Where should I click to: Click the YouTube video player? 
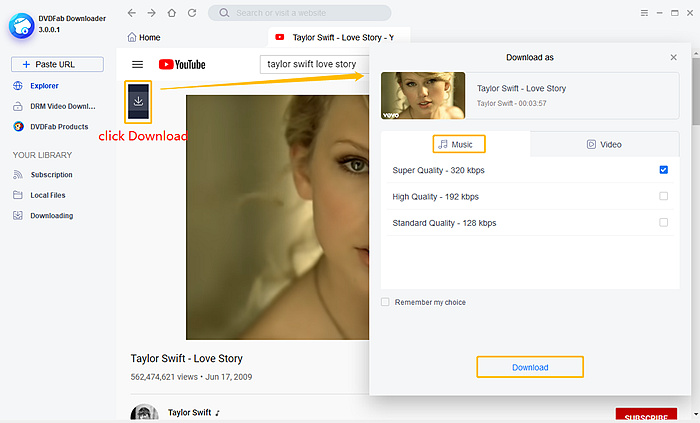(277, 217)
